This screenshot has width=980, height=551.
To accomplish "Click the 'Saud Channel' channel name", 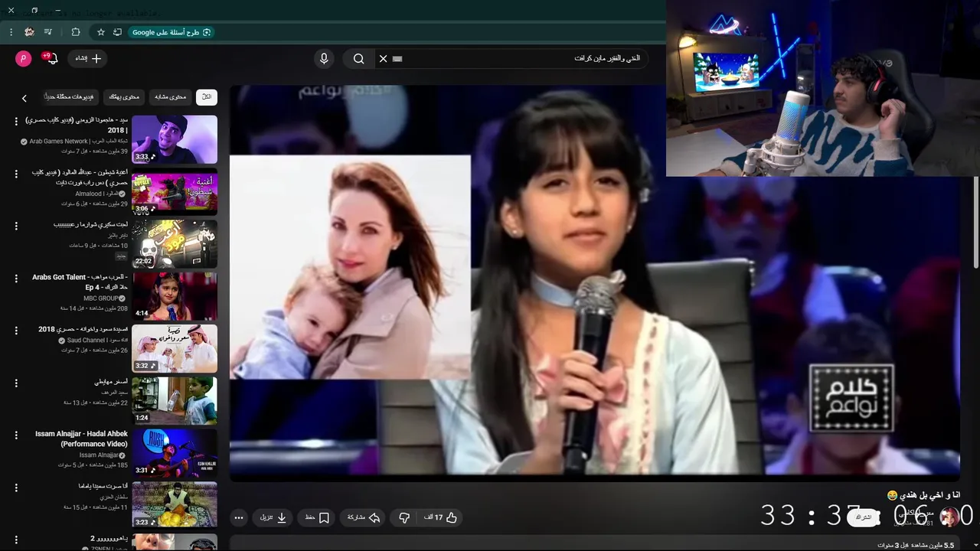I will click(x=86, y=340).
